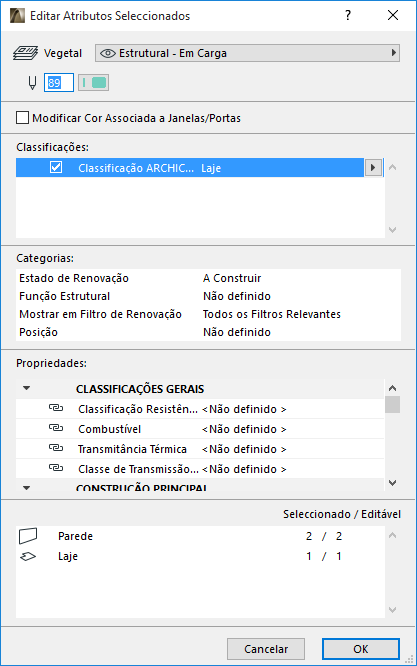Click the link icon next to Combustível
This screenshot has width=417, height=666.
pos(56,428)
